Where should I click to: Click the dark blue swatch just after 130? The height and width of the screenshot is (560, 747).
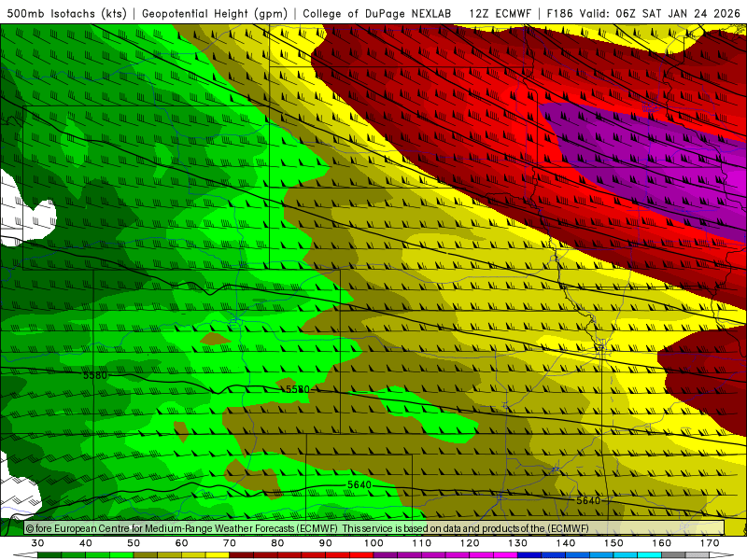pyautogui.click(x=529, y=555)
